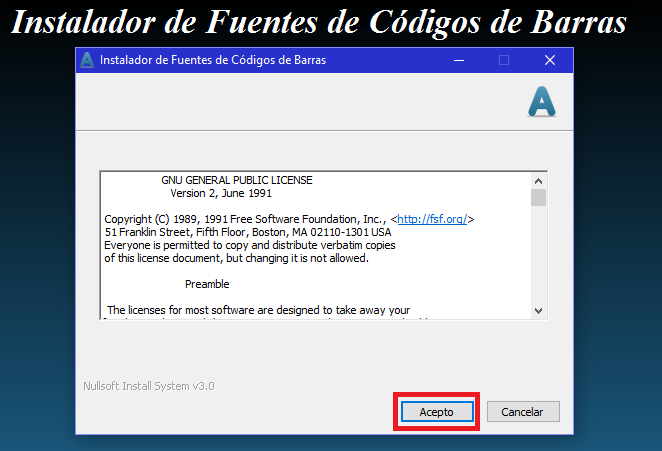The image size is (662, 451).
Task: Click the empty scrollbar track below the thumb
Action: pyautogui.click(x=539, y=260)
